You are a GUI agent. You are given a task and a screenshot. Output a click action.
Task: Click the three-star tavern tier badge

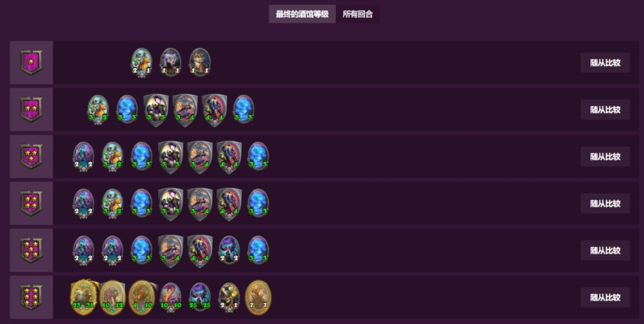click(31, 156)
